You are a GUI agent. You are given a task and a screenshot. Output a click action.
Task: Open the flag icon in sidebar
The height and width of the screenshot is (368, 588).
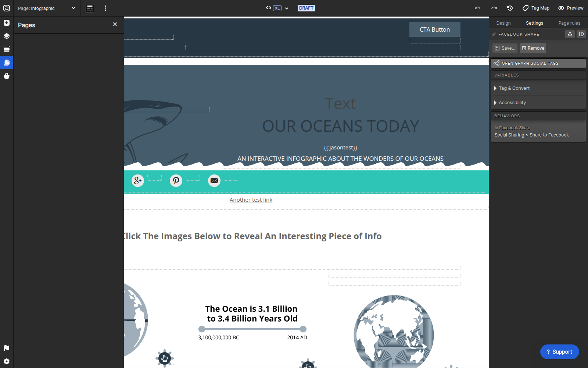tap(7, 348)
